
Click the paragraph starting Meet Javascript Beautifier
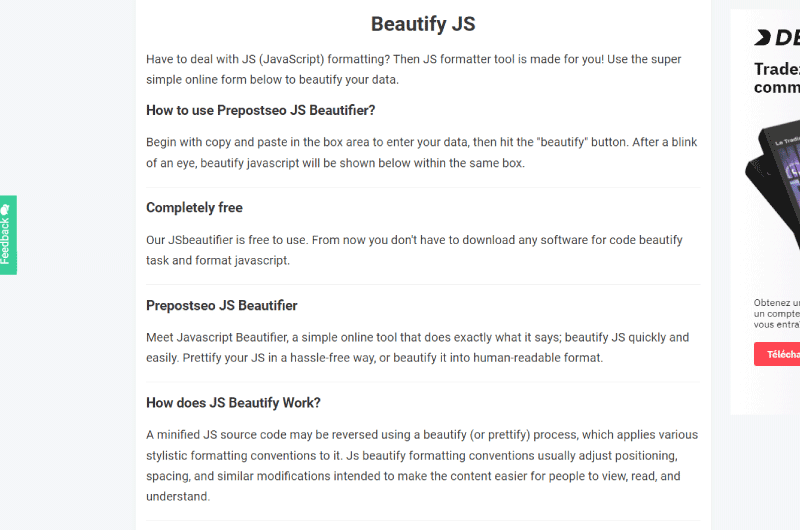click(x=418, y=347)
